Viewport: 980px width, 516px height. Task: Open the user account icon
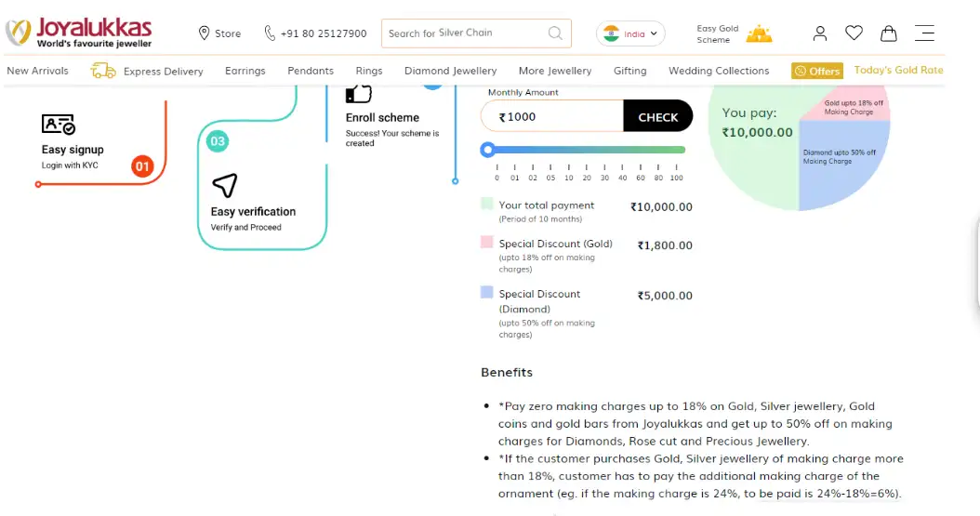[819, 33]
